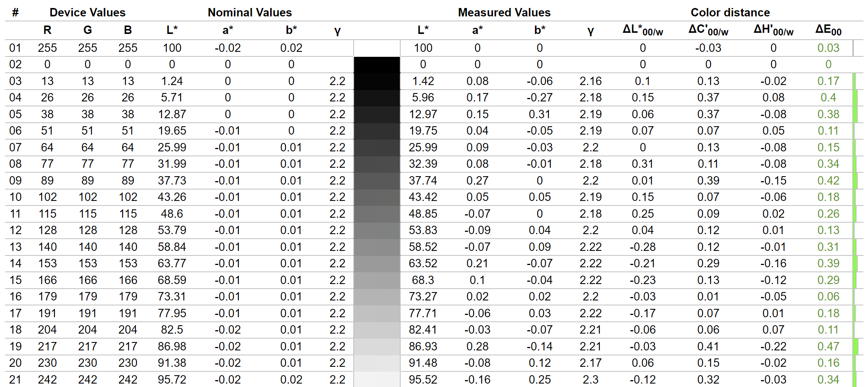Click the Color distance group header
This screenshot has width=868, height=387.
click(x=730, y=13)
